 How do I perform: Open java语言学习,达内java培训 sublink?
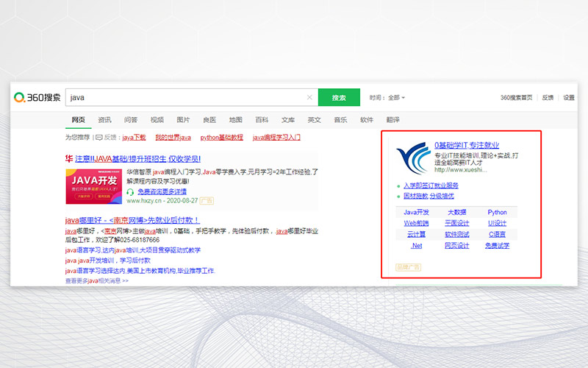pyautogui.click(x=133, y=250)
